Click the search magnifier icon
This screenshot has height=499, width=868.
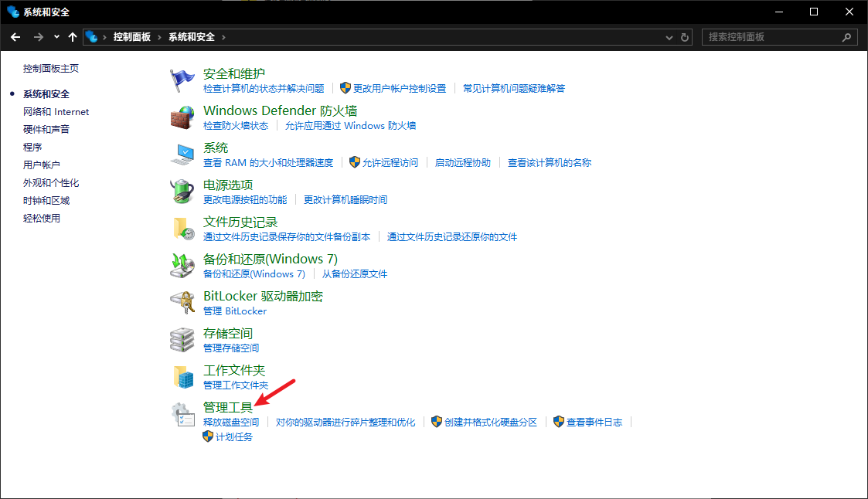coord(846,37)
